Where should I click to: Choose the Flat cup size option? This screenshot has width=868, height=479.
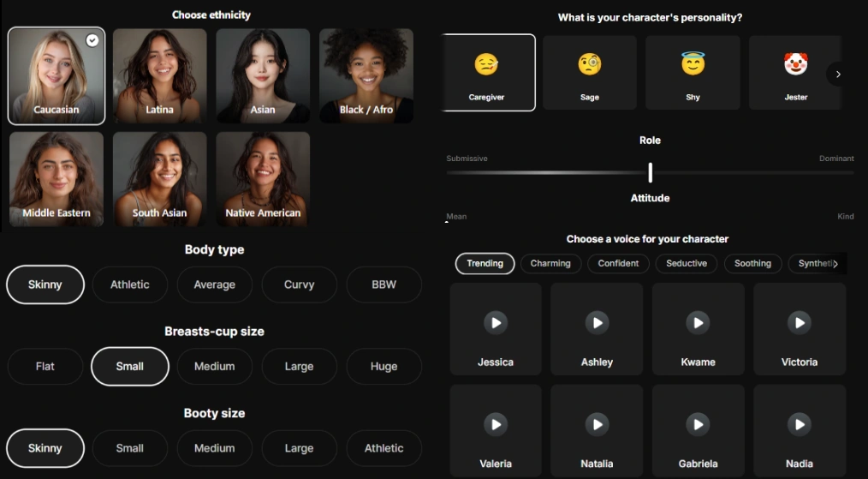click(45, 367)
